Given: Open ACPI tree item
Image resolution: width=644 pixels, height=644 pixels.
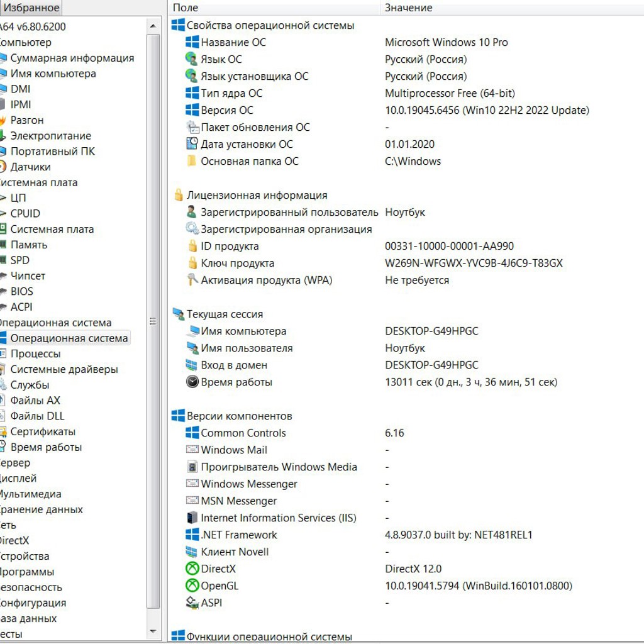Looking at the screenshot, I should pyautogui.click(x=21, y=307).
